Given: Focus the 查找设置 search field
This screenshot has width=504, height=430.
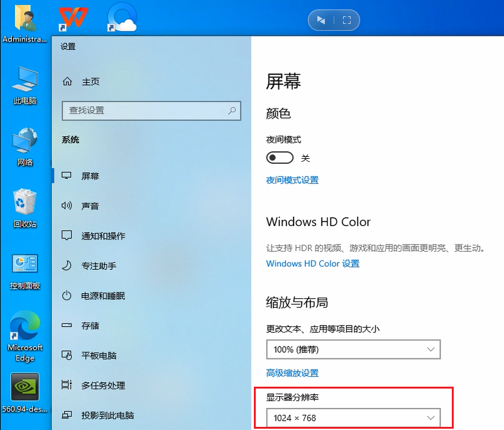Looking at the screenshot, I should pyautogui.click(x=151, y=110).
